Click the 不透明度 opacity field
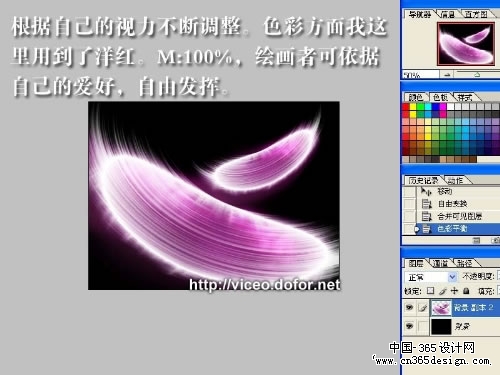 coord(499,276)
